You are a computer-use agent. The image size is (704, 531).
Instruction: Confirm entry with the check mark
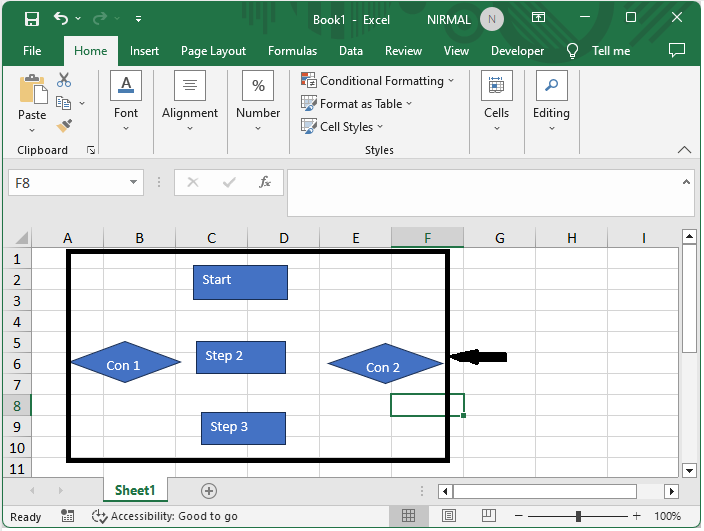(229, 182)
